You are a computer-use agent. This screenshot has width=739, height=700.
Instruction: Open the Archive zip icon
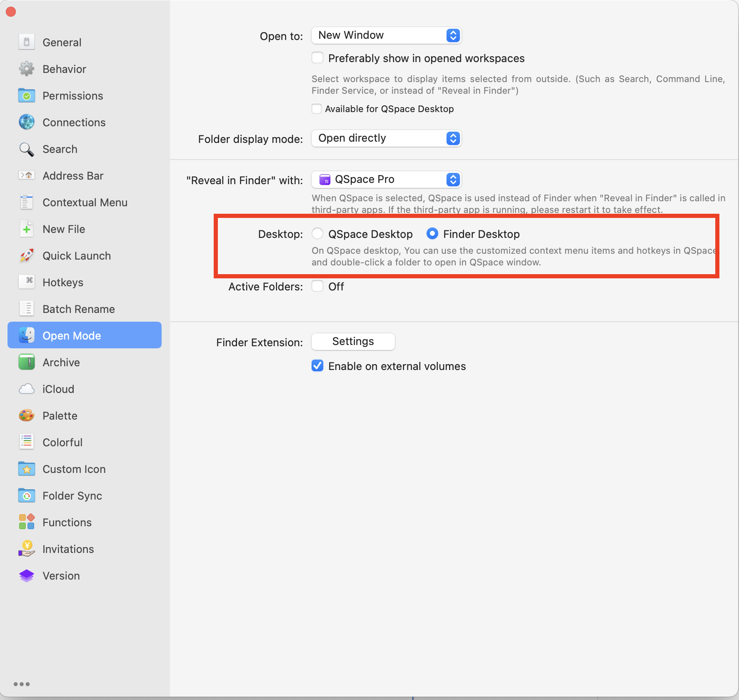point(27,362)
